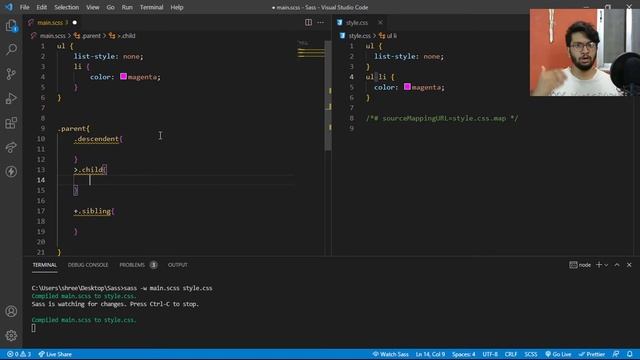Change indentation via Spaces: 4
This screenshot has height=360, width=640.
coord(464,354)
